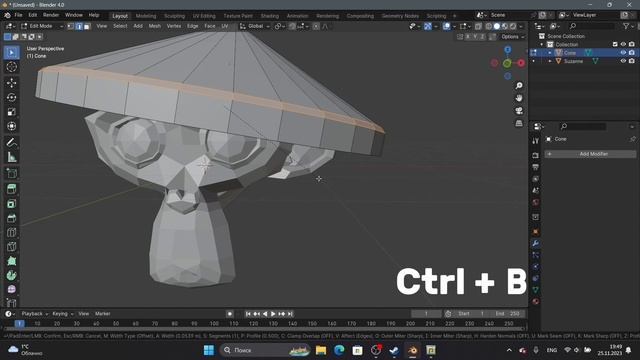Select the Measure tool
The height and width of the screenshot is (360, 640).
[x=11, y=157]
